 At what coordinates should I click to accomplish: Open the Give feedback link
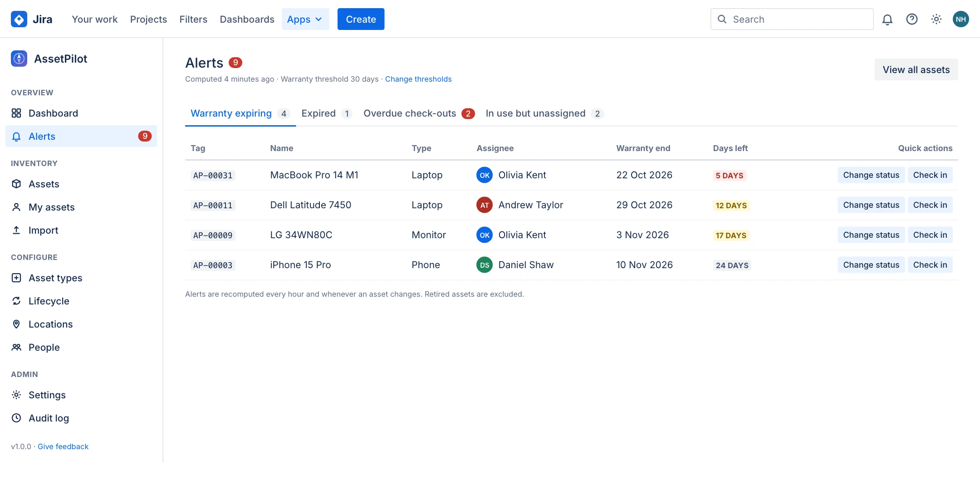[63, 446]
